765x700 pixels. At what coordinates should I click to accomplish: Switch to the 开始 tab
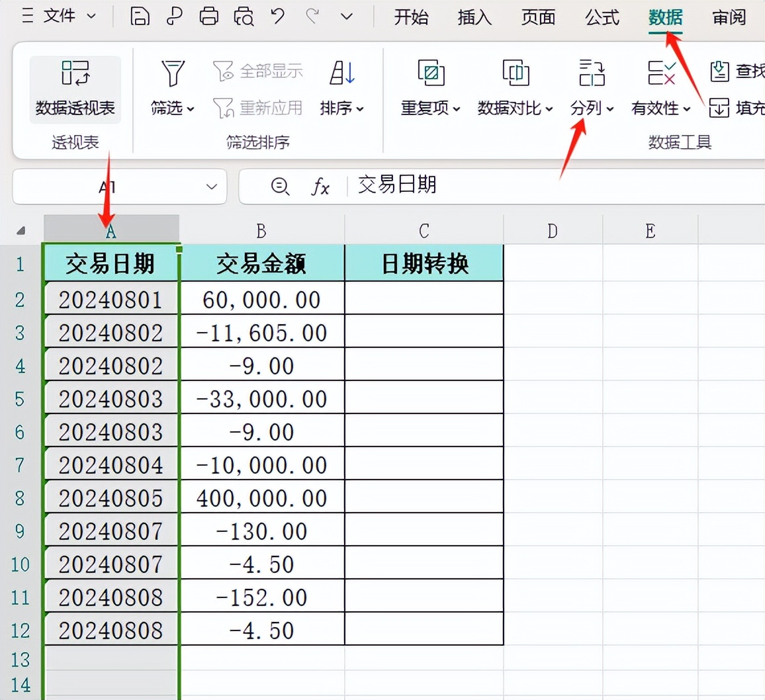[411, 17]
